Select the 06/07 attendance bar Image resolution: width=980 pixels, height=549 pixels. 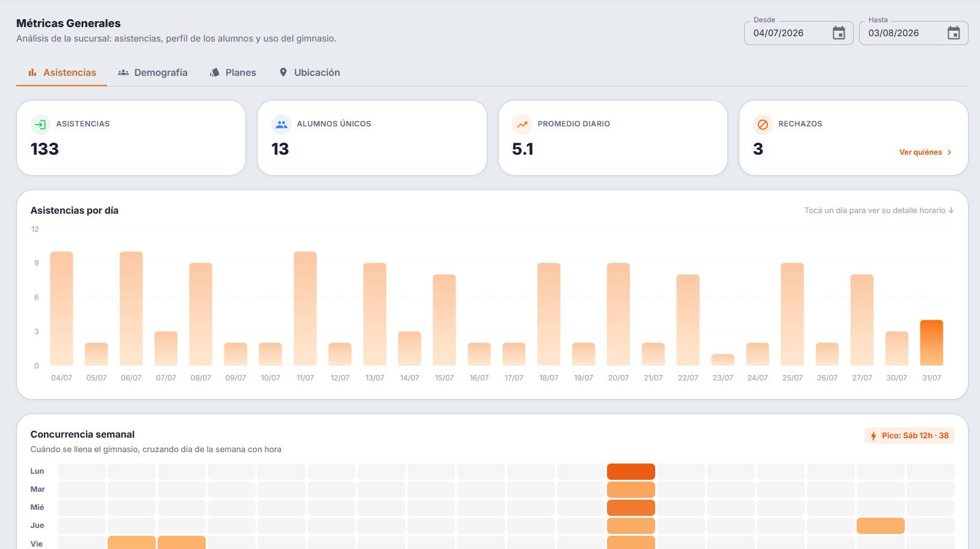pos(131,308)
